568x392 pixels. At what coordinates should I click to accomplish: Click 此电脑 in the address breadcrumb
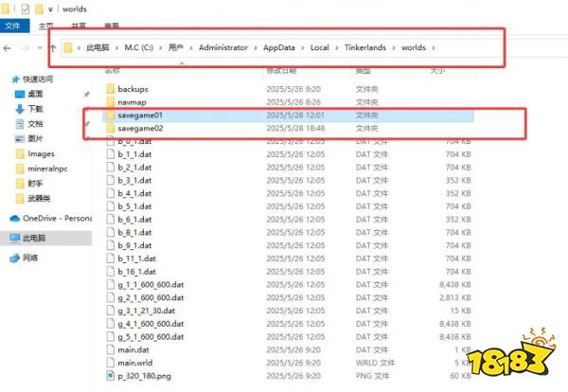click(x=98, y=47)
